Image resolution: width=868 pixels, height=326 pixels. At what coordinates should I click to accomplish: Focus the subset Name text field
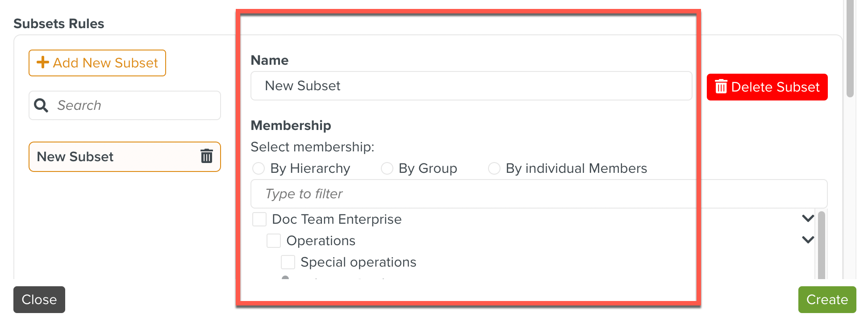(471, 86)
